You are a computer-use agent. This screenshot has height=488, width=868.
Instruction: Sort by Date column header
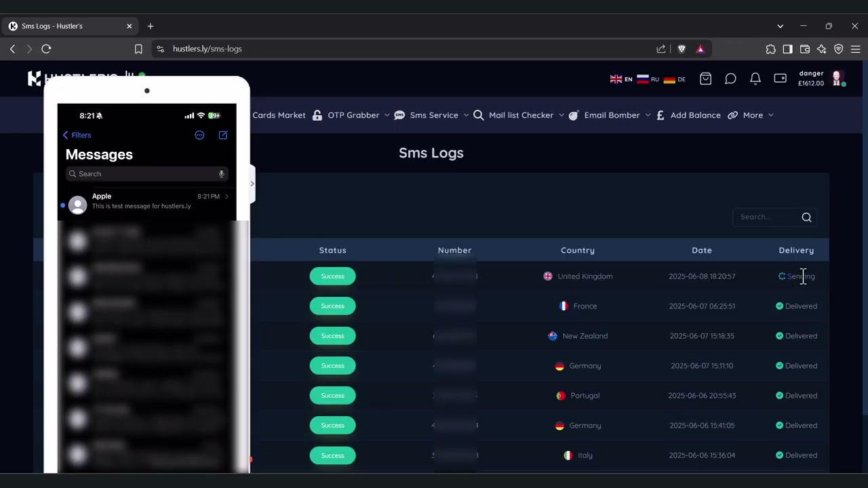tap(702, 250)
